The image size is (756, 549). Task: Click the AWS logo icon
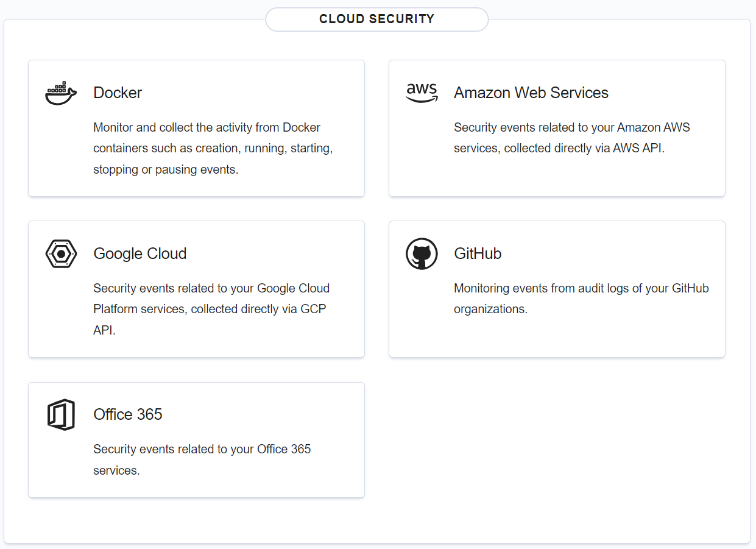(x=422, y=93)
